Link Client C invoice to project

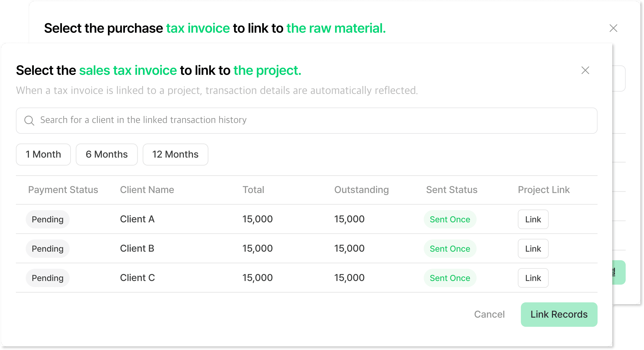click(533, 278)
